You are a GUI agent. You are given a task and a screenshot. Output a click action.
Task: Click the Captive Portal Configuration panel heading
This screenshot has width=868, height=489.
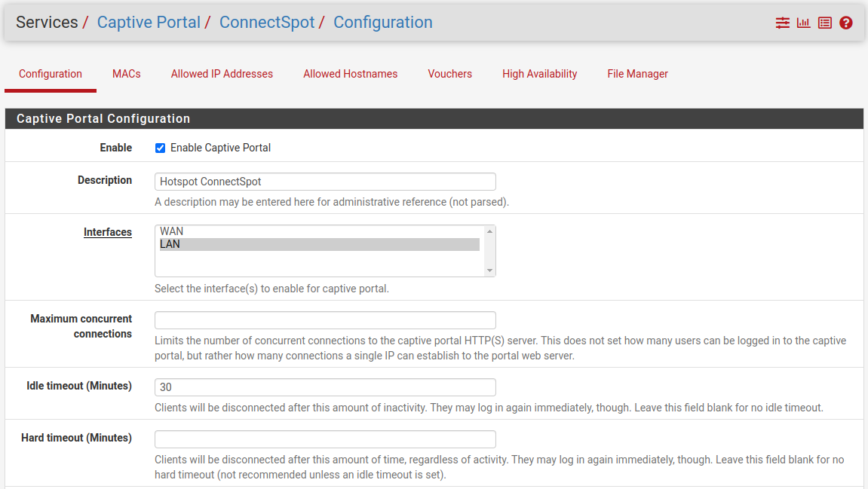click(103, 118)
